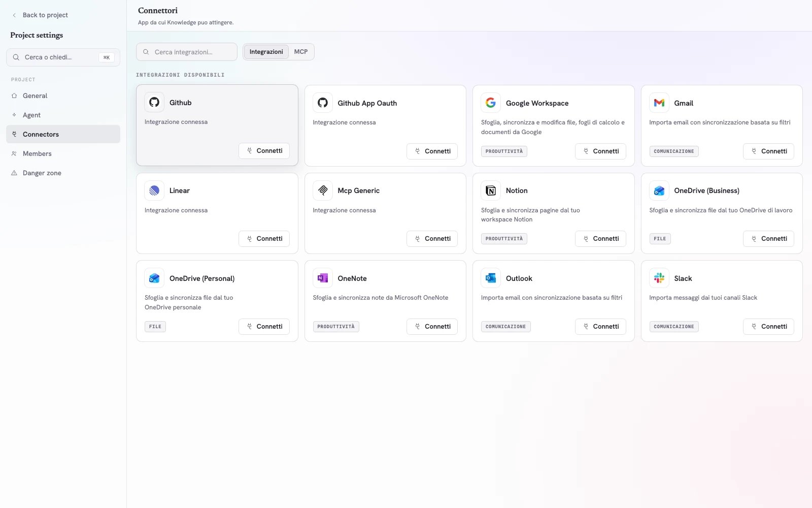Go back via Back to project link
Viewport: 812px width, 508px height.
point(40,15)
